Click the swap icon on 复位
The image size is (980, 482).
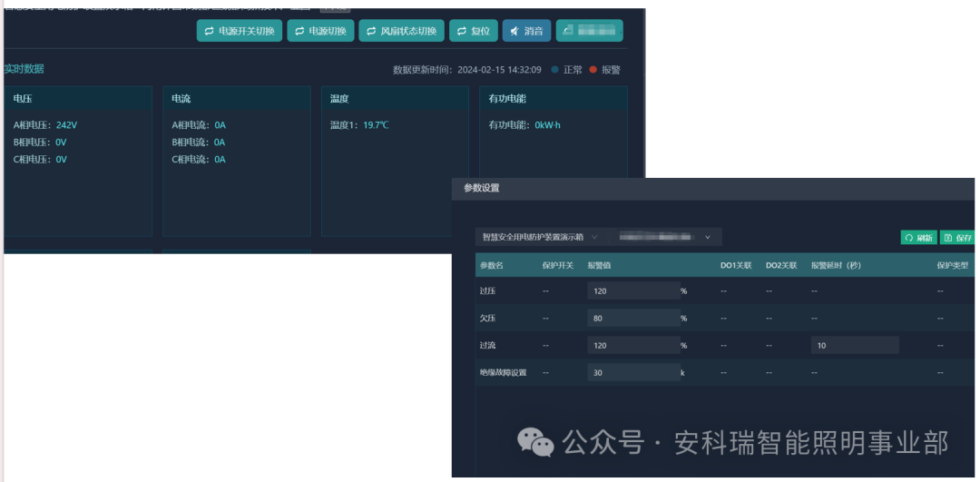462,31
